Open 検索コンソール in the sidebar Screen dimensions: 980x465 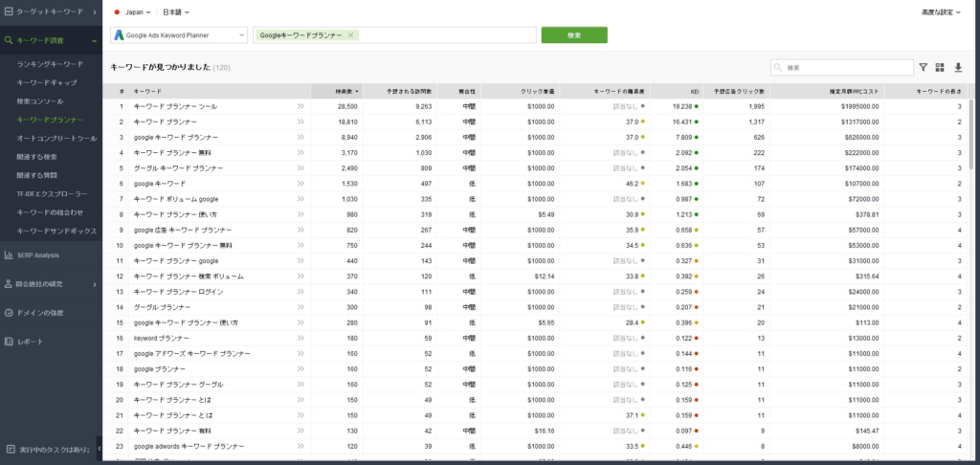pyautogui.click(x=40, y=100)
